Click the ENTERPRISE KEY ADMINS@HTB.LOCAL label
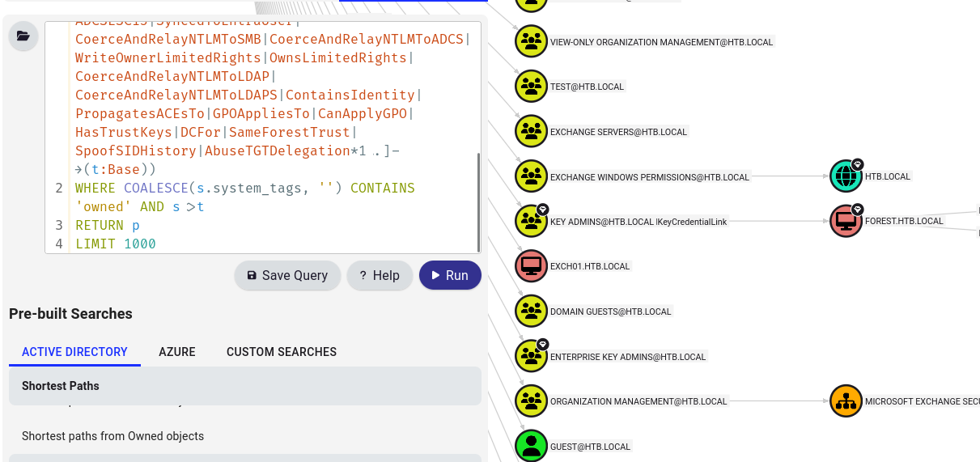Screen dimensions: 980x462 (x=628, y=356)
